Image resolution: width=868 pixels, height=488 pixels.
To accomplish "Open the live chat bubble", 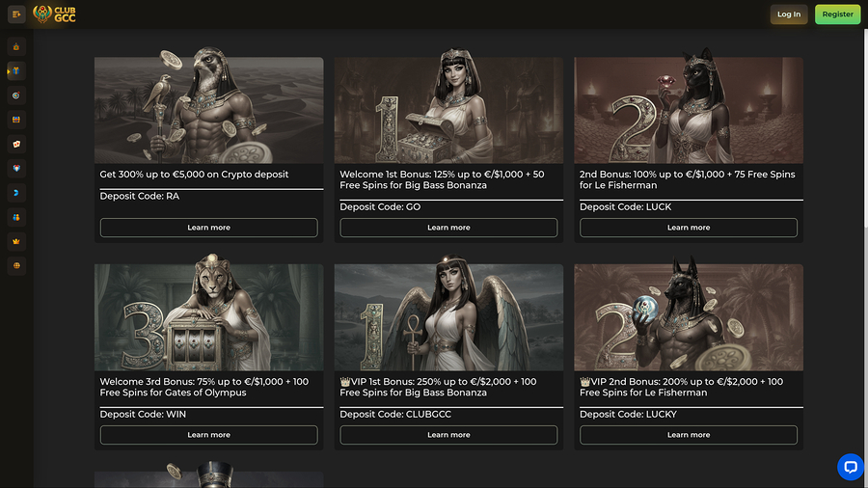I will pyautogui.click(x=851, y=467).
